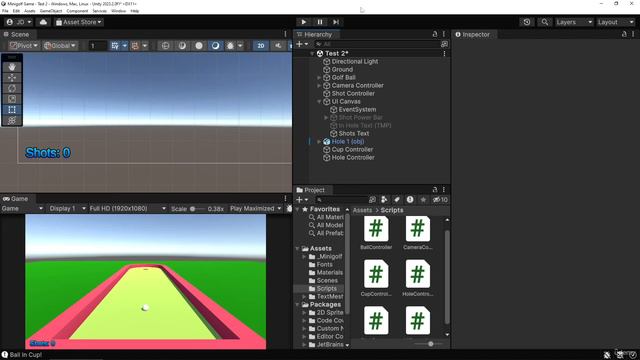Click Project search by log type icon
Viewport: 640px width, 360px height.
pyautogui.click(x=410, y=200)
